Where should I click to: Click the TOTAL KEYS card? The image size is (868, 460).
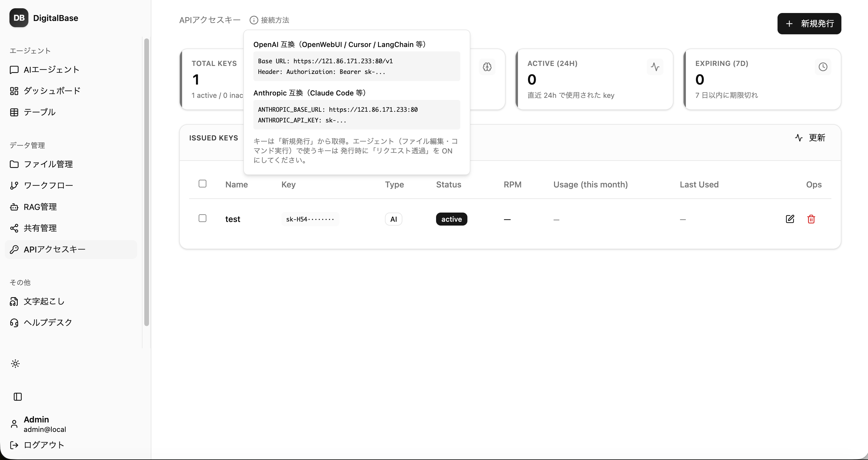point(212,79)
